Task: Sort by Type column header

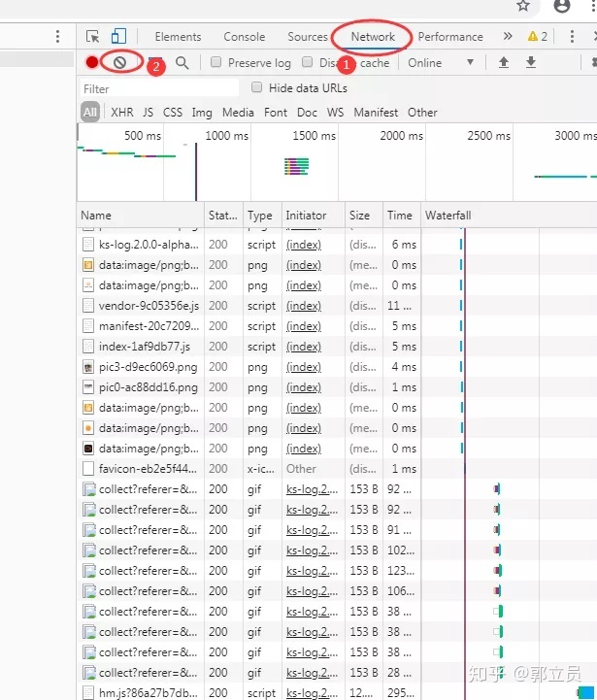Action: pyautogui.click(x=262, y=216)
